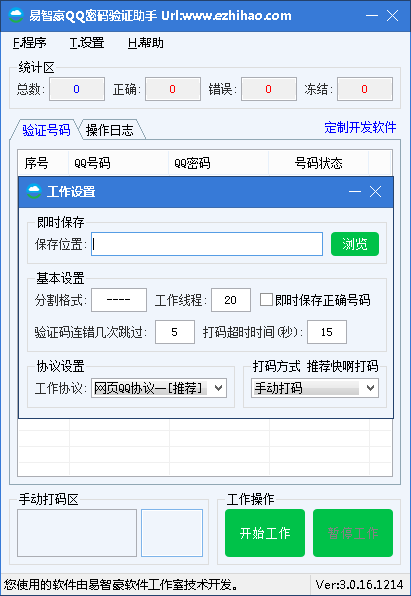Screen dimensions: 411x596
Task: Switch to the 操作日志 tab
Action: (x=110, y=130)
